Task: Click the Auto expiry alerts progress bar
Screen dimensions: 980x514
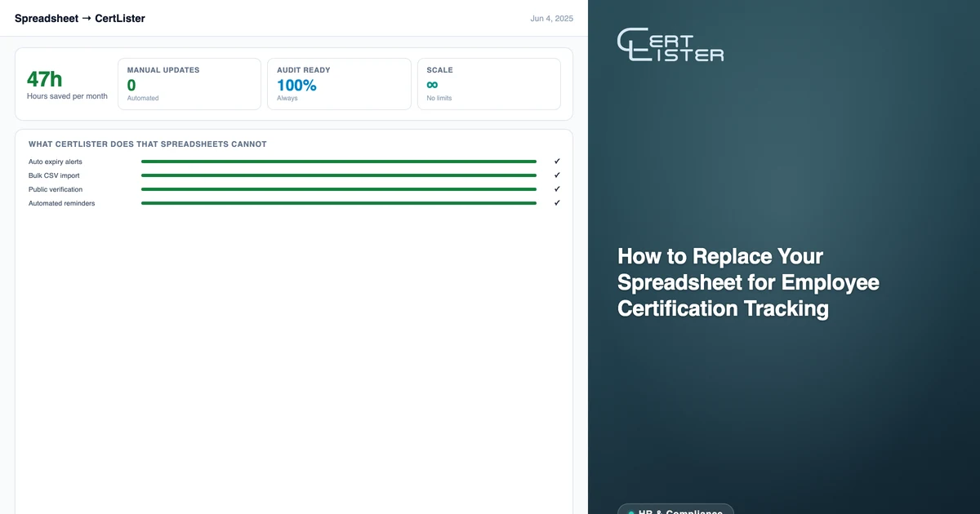Action: tap(339, 162)
